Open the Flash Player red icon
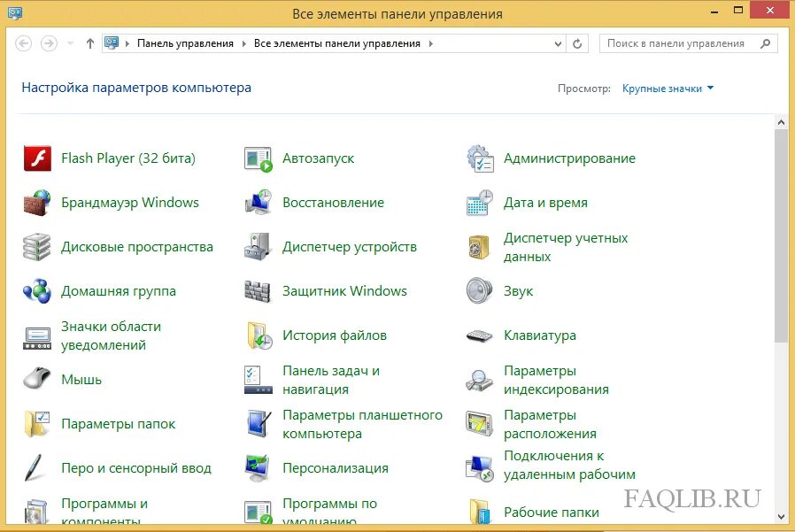Screen dimensions: 795x532 click(x=37, y=158)
